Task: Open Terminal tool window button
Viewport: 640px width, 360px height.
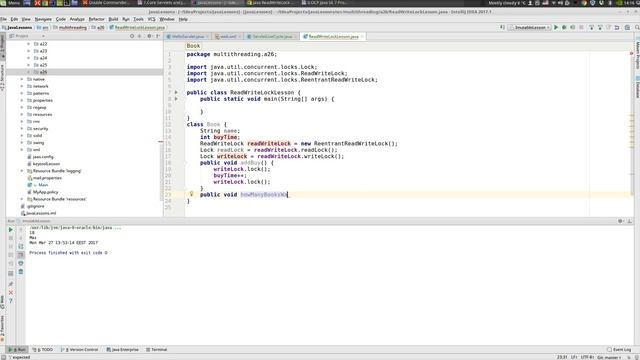Action: 157,350
